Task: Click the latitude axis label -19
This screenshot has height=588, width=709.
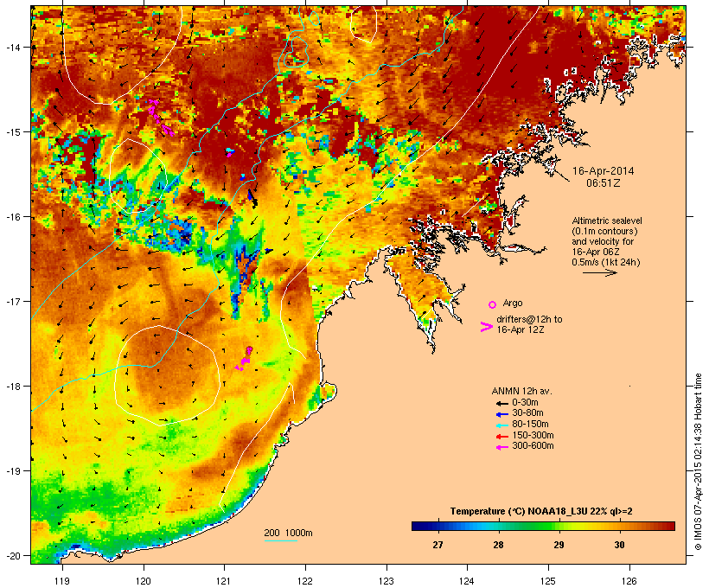Action: [x=14, y=471]
